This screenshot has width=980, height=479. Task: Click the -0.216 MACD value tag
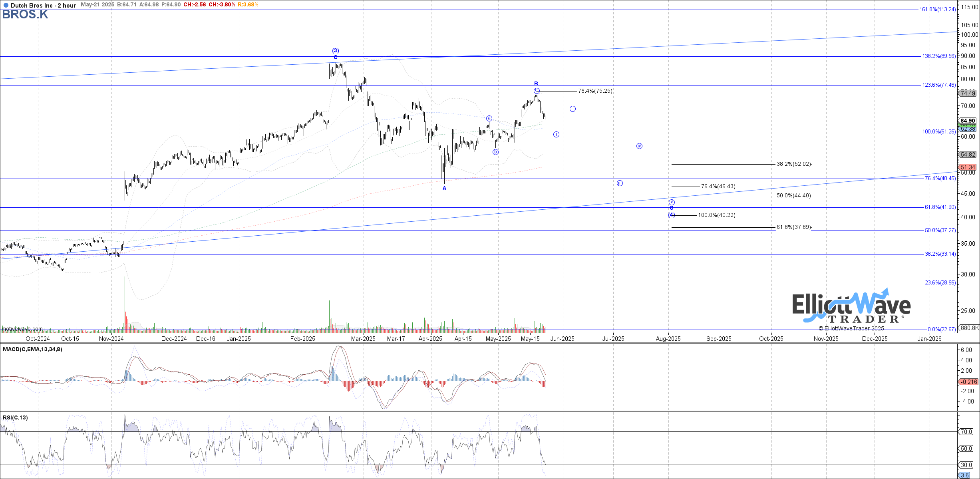968,382
